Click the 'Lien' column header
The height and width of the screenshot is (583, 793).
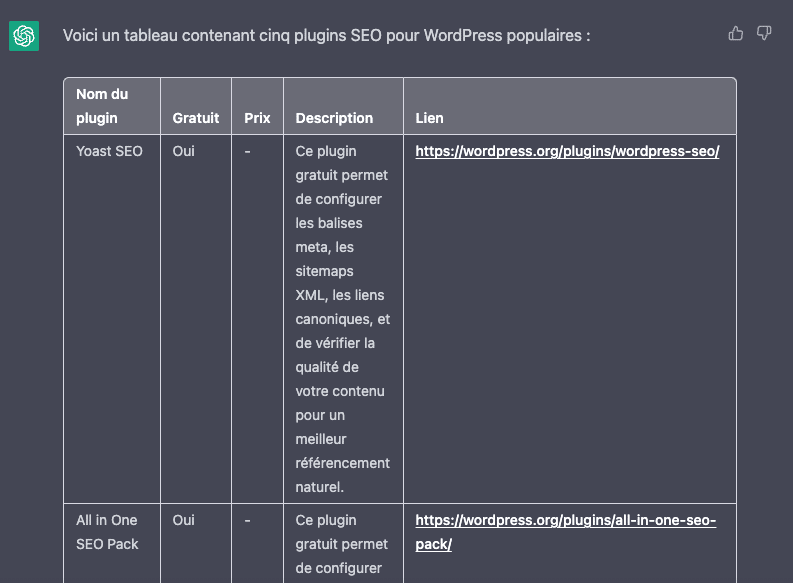pos(429,118)
